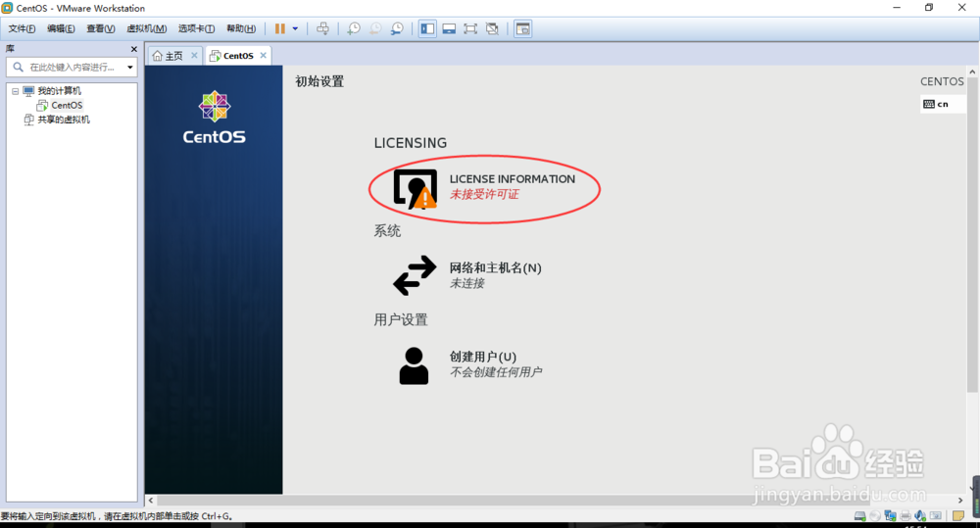Viewport: 980px width, 528px height.
Task: Click the display device status icon
Action: pyautogui.click(x=936, y=516)
